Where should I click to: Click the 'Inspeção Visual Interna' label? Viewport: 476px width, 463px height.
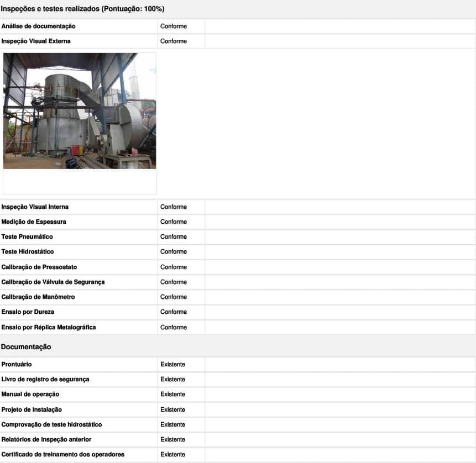tap(35, 207)
